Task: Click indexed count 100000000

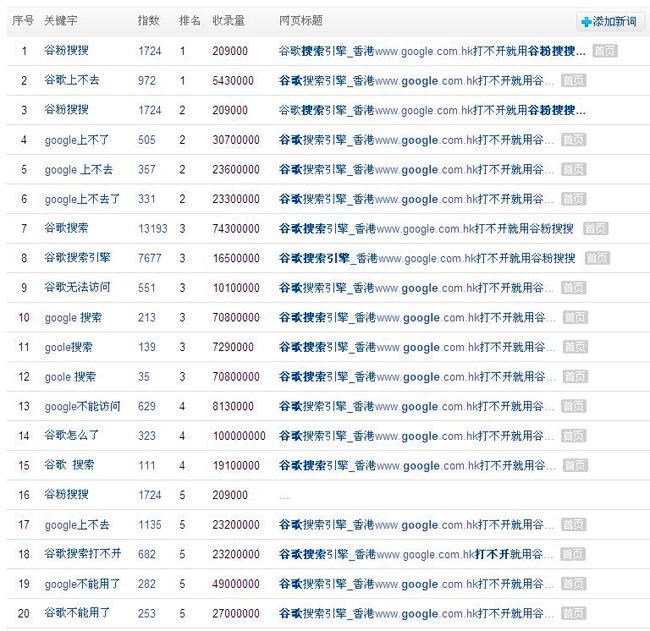Action: coord(239,436)
